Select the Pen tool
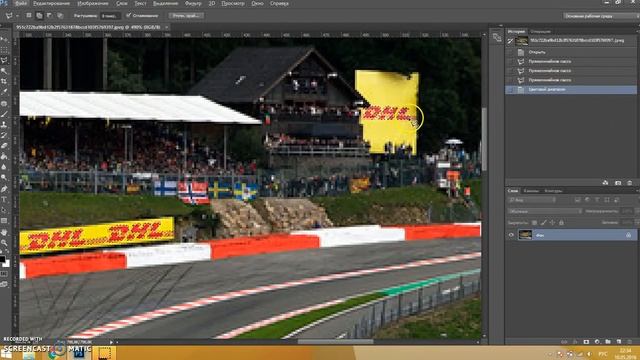Viewport: 640px width, 360px height. coord(4,189)
